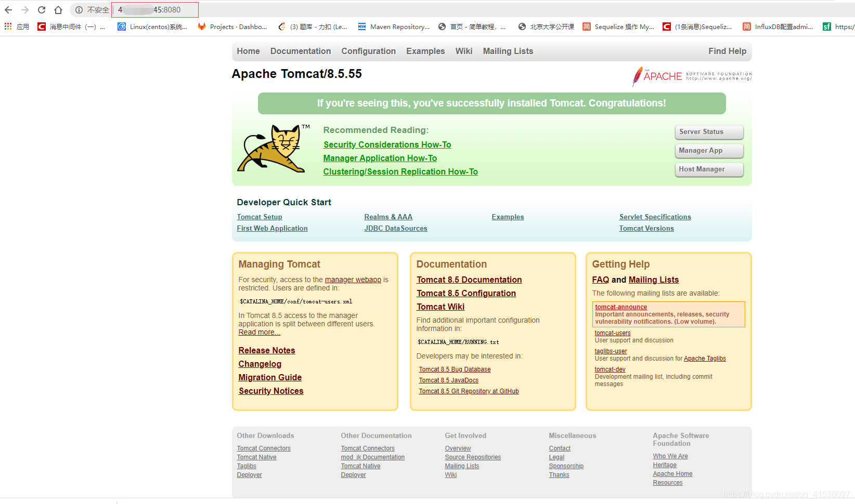
Task: Open the Documentation menu item
Action: click(301, 51)
